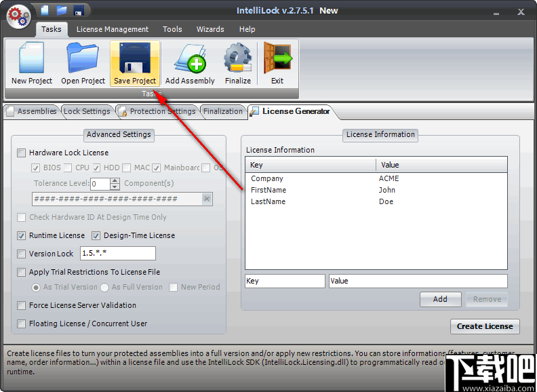
Task: Select the As Trial Version radio button
Action: click(x=36, y=288)
